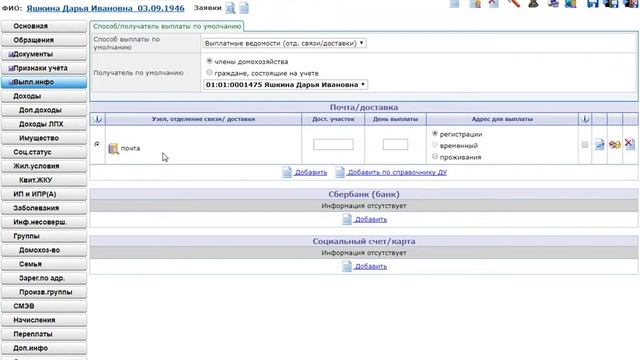
Task: Open СМЭВ section
Action: (x=44, y=306)
